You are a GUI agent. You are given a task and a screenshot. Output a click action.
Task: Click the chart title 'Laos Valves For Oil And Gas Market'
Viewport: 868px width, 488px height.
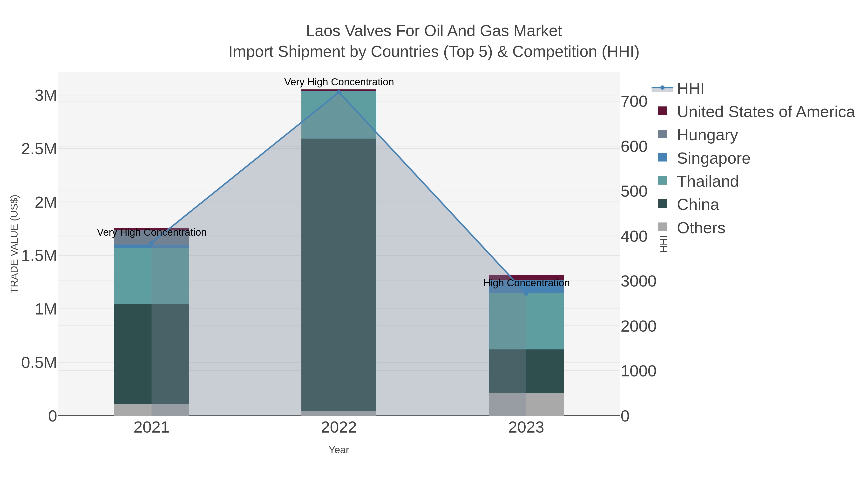pos(434,31)
